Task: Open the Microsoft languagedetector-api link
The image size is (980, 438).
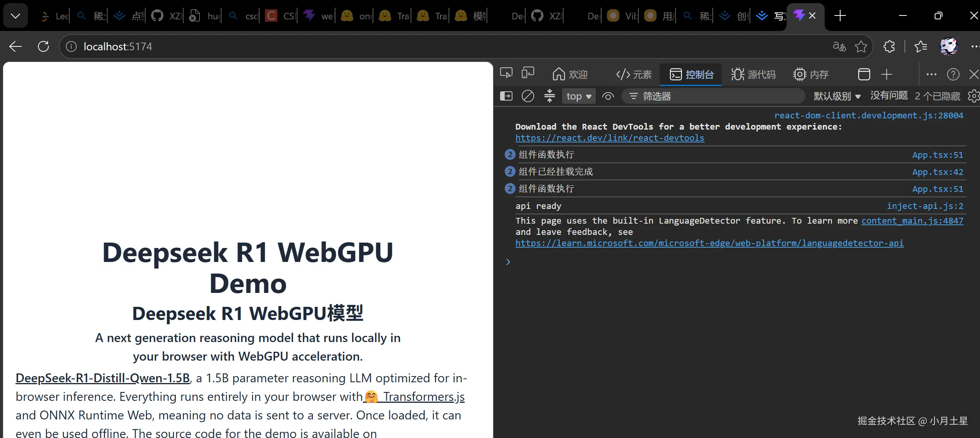Action: click(709, 243)
